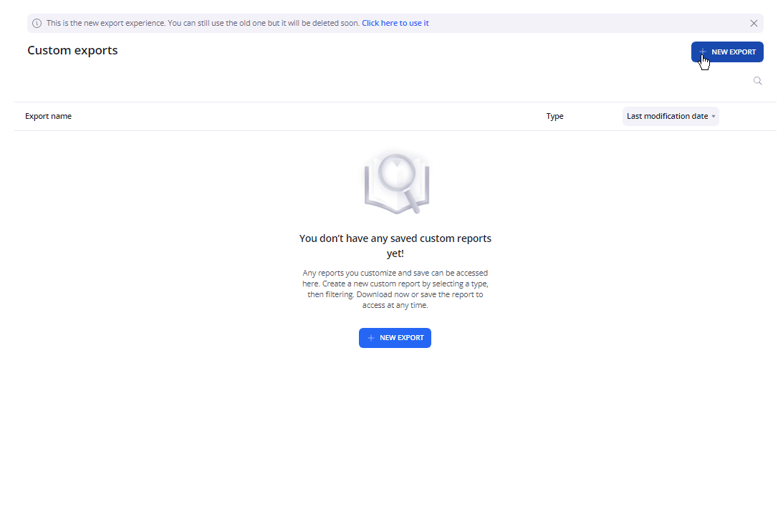Dismiss the new export experience banner
The width and height of the screenshot is (778, 532).
coord(754,23)
